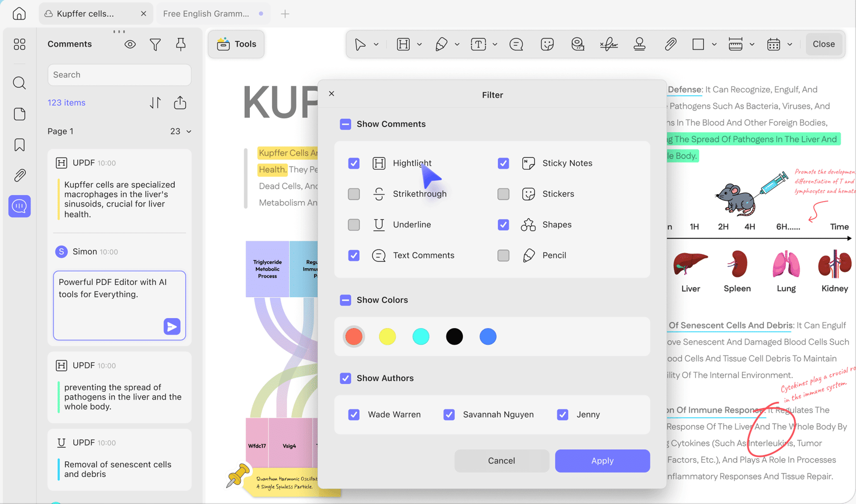Toggle comments visibility eye icon
The height and width of the screenshot is (504, 856).
click(130, 44)
